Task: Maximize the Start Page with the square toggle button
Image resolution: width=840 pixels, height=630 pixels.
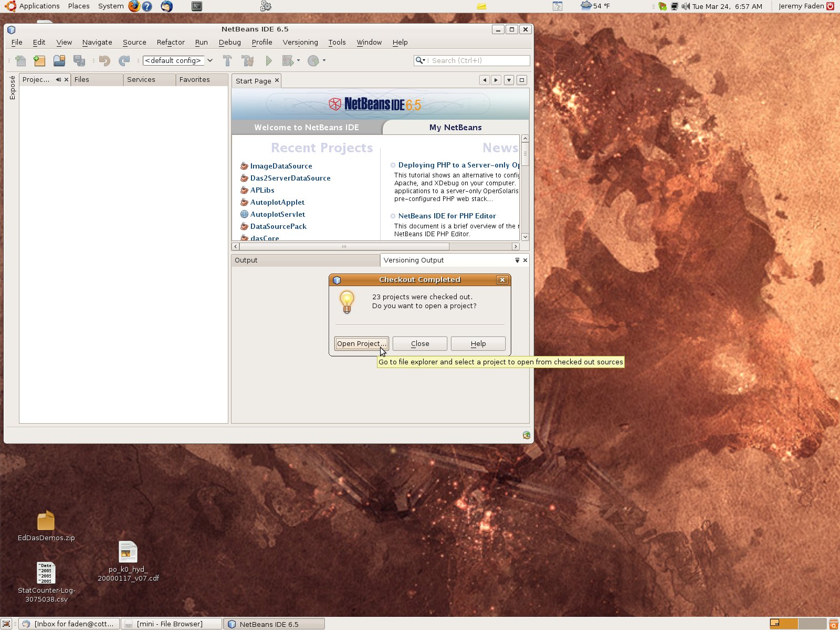Action: coord(521,79)
